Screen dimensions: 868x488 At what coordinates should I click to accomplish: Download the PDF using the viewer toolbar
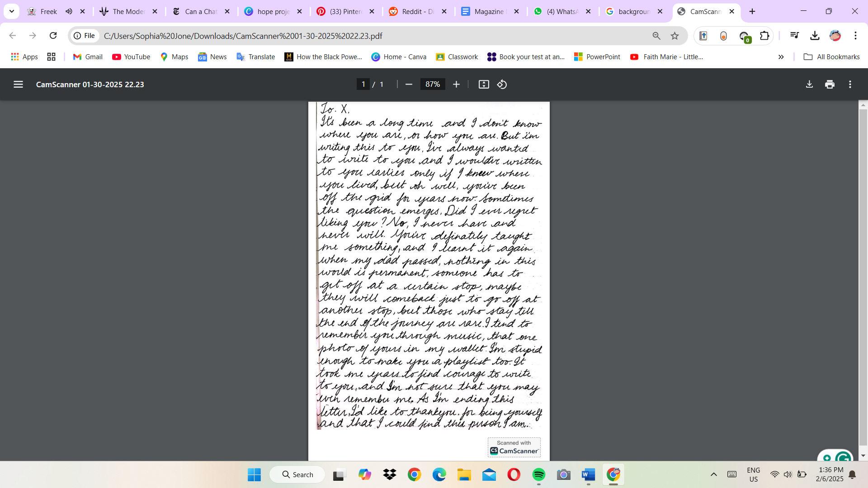809,84
